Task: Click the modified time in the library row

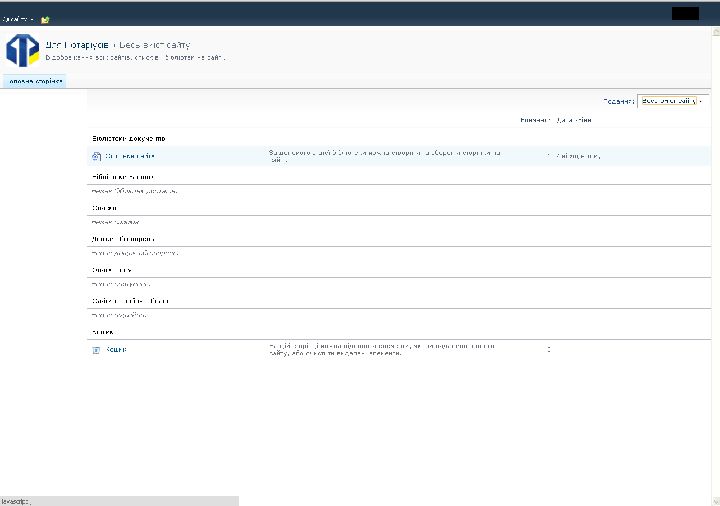Action: pos(578,156)
